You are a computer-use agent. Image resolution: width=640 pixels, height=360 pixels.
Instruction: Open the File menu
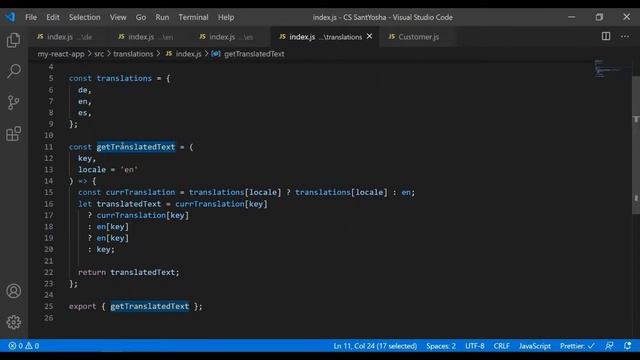tap(31, 17)
